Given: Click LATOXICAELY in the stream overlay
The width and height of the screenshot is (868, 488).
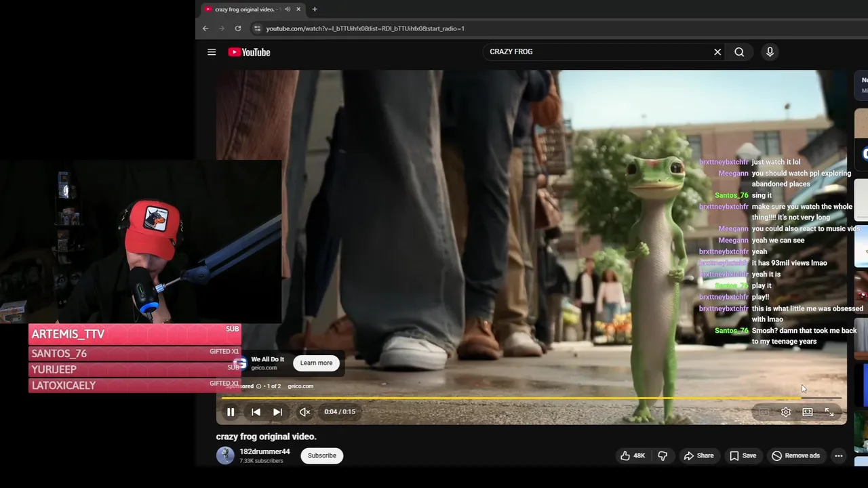Looking at the screenshot, I should coord(63,386).
